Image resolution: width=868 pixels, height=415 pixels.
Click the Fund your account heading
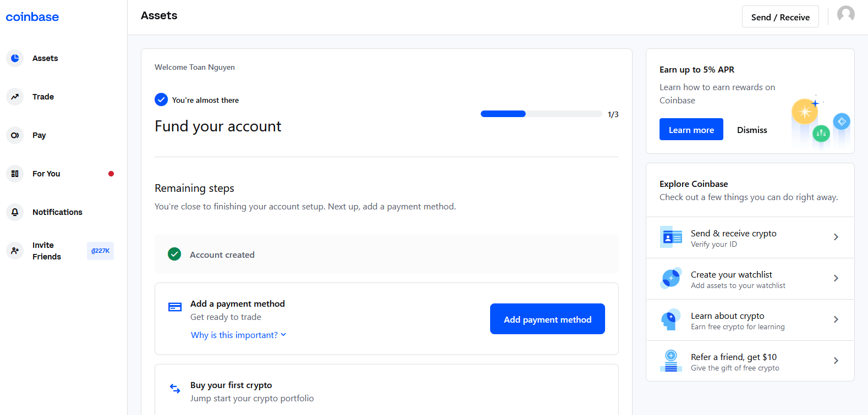coord(218,126)
